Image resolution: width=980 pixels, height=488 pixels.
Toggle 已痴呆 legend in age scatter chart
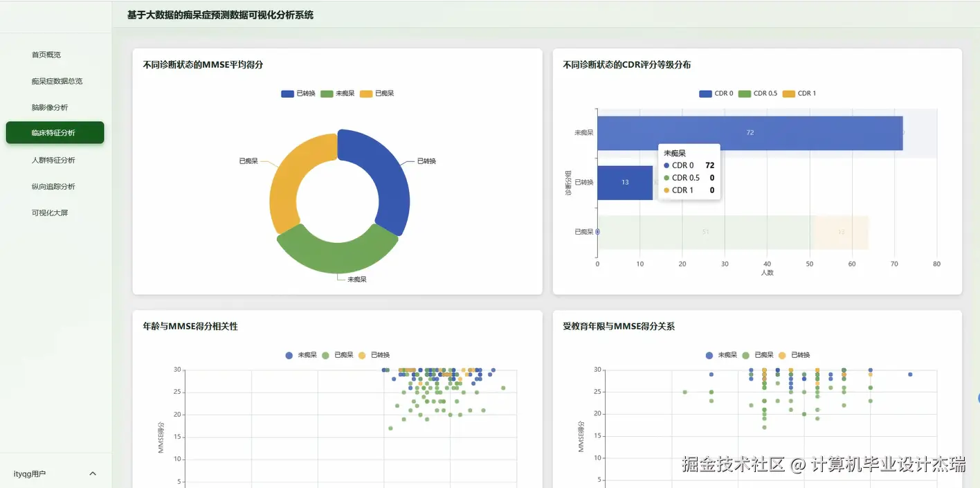[x=338, y=355]
